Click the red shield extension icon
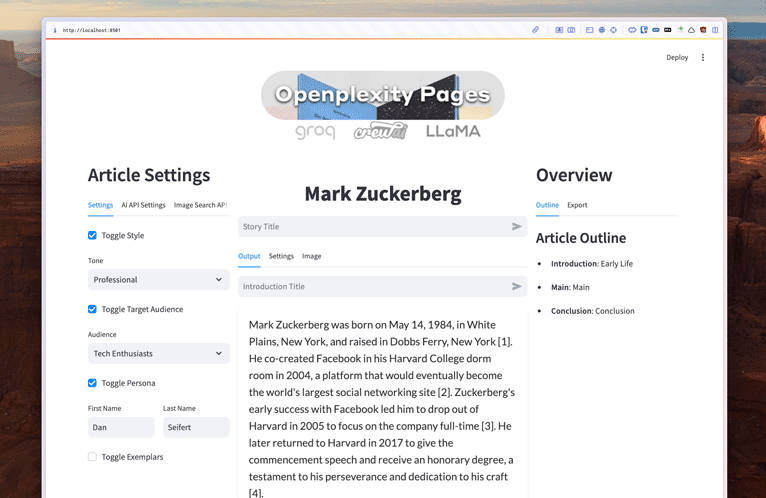This screenshot has height=498, width=766. pyautogui.click(x=703, y=30)
